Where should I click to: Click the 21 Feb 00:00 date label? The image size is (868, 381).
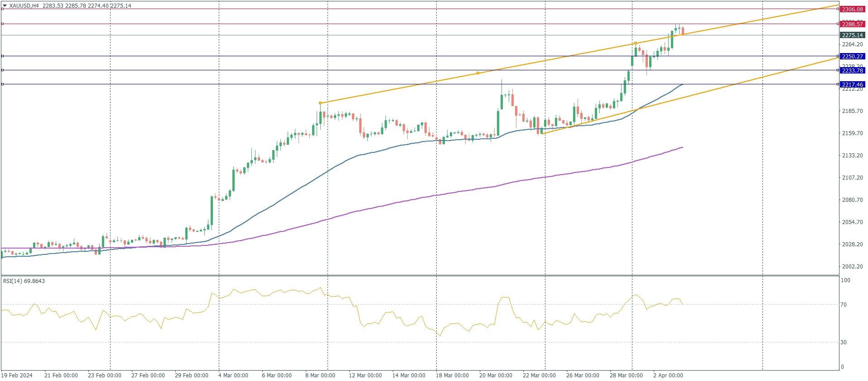coord(61,376)
